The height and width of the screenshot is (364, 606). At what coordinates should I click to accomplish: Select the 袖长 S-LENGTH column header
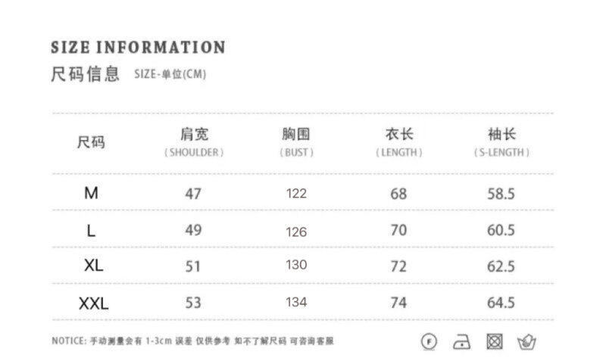click(501, 142)
